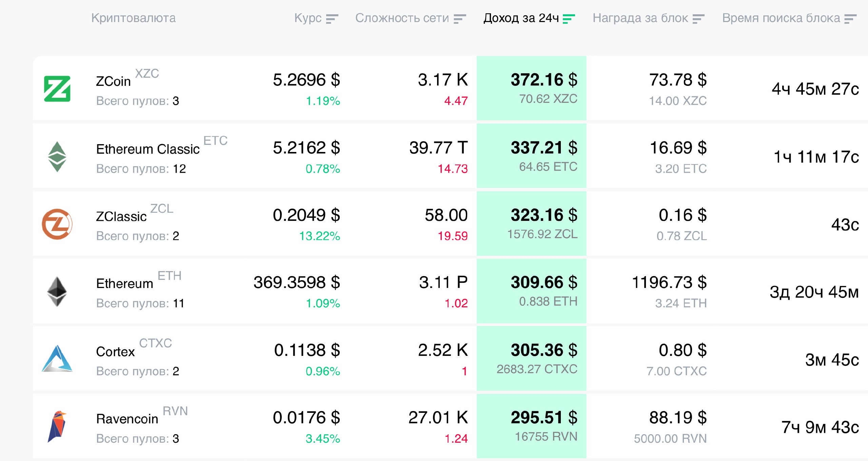Screen dimensions: 868x461
Task: Click the XZC ticker label
Action: [147, 74]
